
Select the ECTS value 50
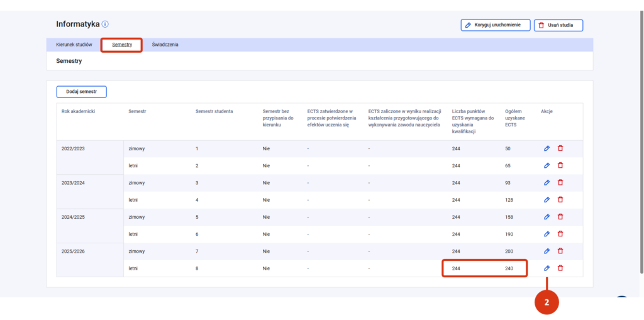click(x=508, y=149)
